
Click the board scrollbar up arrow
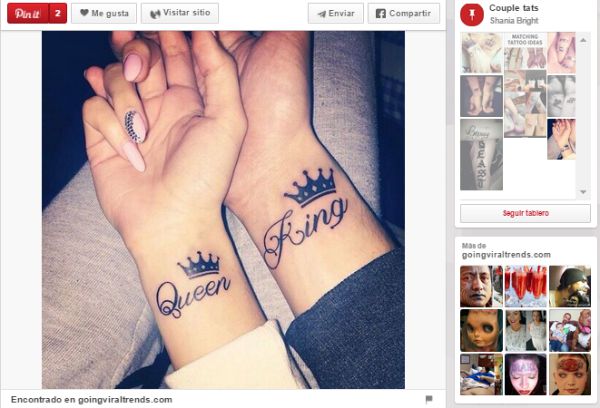pos(583,40)
